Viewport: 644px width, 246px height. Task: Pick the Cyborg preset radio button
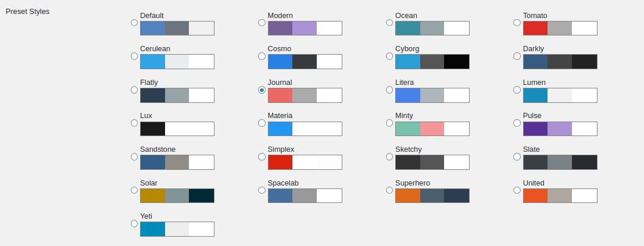(x=389, y=56)
